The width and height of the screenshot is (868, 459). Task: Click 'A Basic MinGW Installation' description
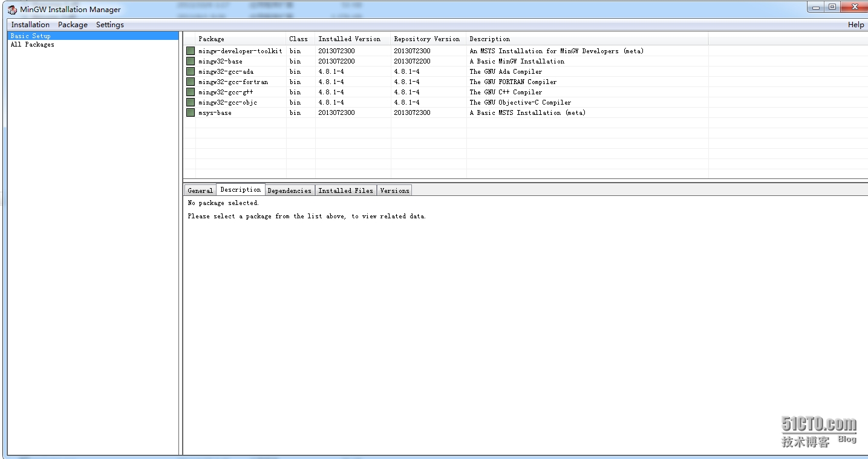[x=517, y=62]
